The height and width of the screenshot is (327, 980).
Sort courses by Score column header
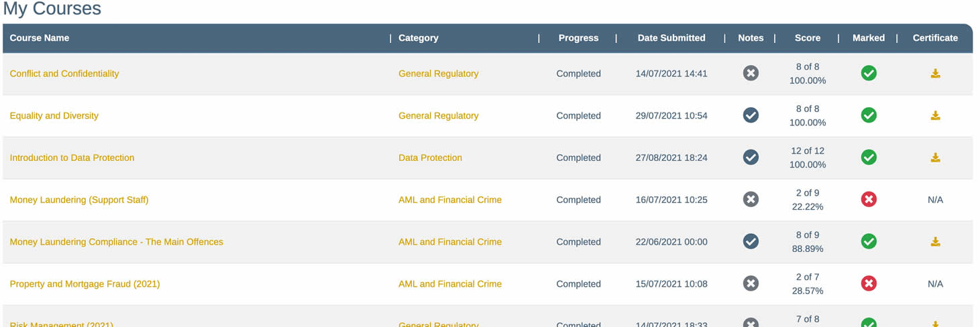[807, 38]
